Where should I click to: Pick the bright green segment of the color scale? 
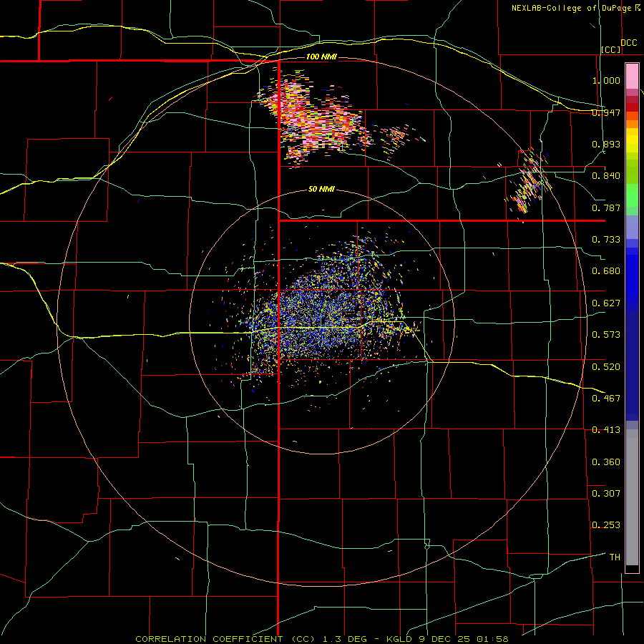click(x=632, y=195)
